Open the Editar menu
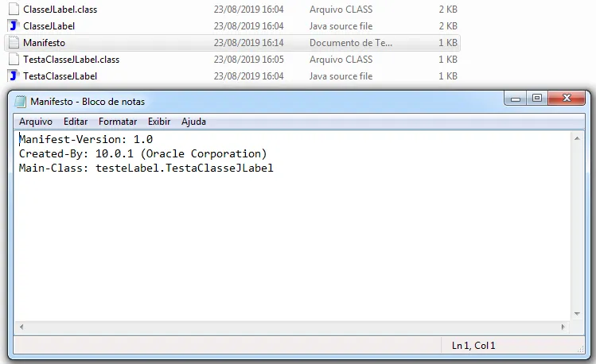The height and width of the screenshot is (364, 596). [x=76, y=122]
